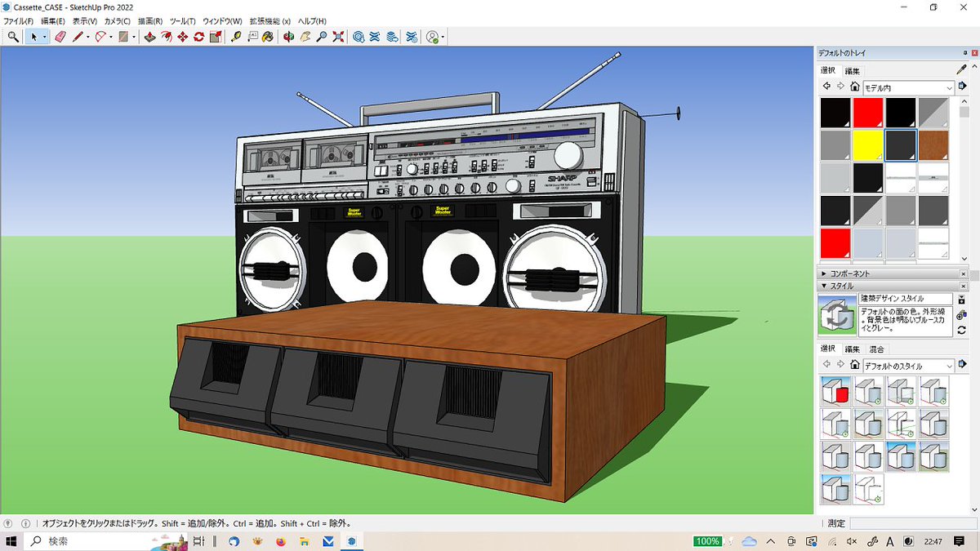980x551 pixels.
Task: Select the brown wood material swatch
Action: tap(933, 145)
